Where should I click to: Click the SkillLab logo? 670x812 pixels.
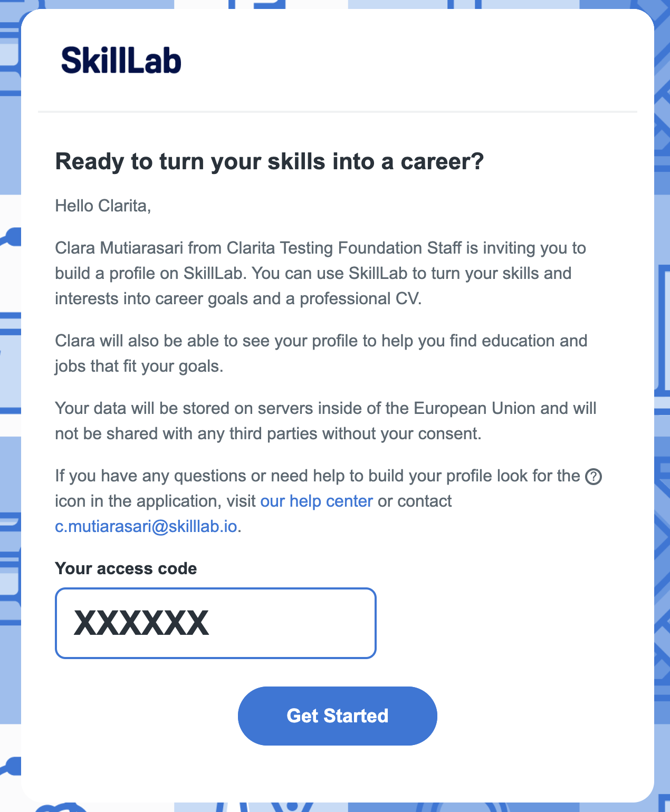[x=121, y=60]
